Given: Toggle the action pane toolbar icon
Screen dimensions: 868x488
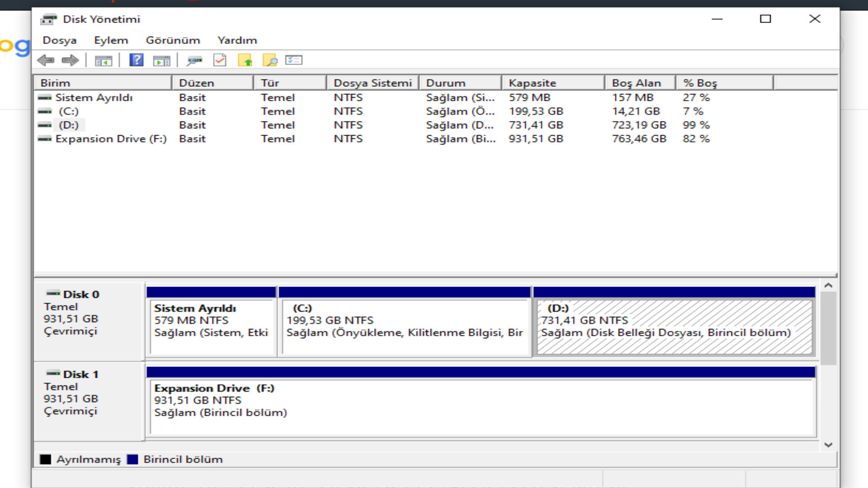Looking at the screenshot, I should pos(161,60).
